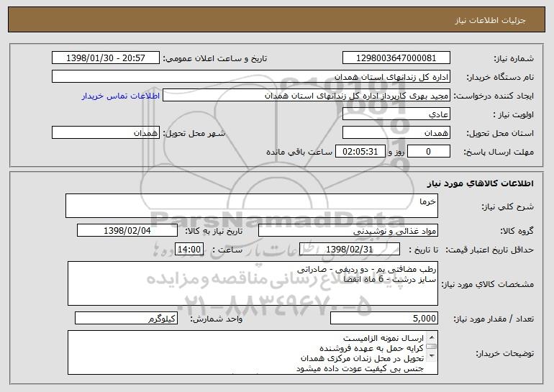Screen dimensions: 554x392
Task: Click the text جنس بی کیفیت عودت داده میشود
Action: click(x=360, y=368)
